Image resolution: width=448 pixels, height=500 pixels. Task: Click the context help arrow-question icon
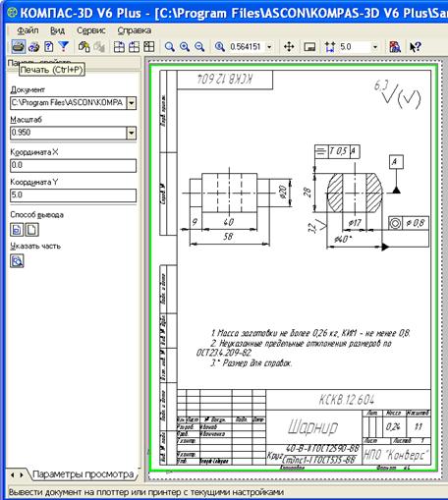(416, 47)
